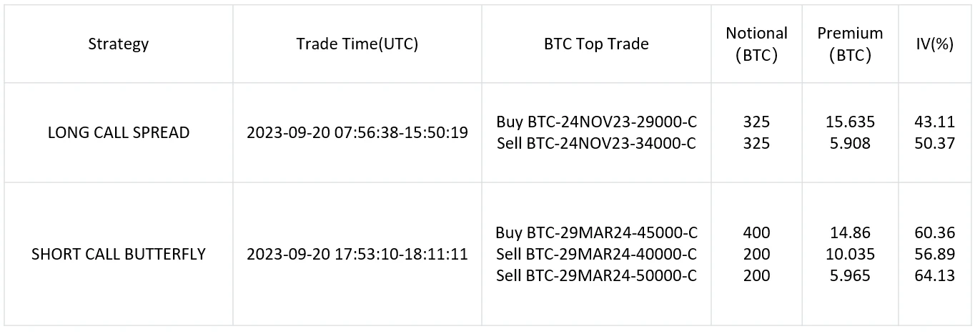
Task: Click the LONG CALL SPREAD strategy cell
Action: (x=119, y=132)
